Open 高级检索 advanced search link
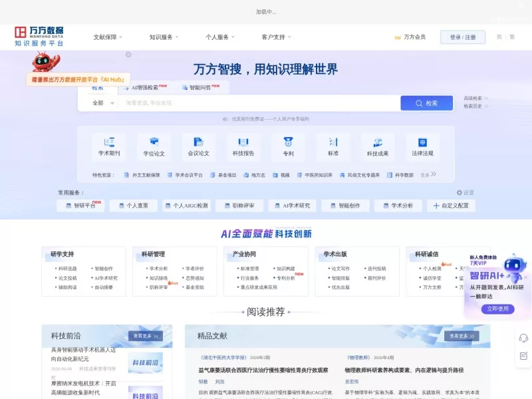The height and width of the screenshot is (399, 532). pyautogui.click(x=476, y=98)
